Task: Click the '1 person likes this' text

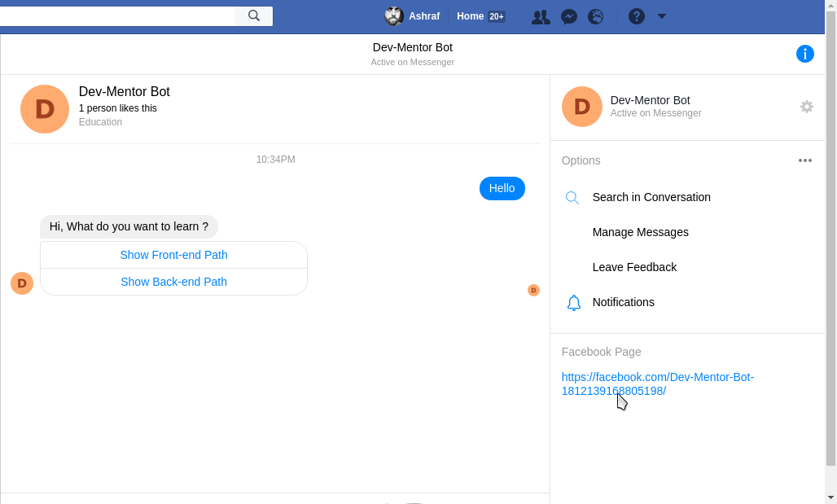Action: point(118,107)
